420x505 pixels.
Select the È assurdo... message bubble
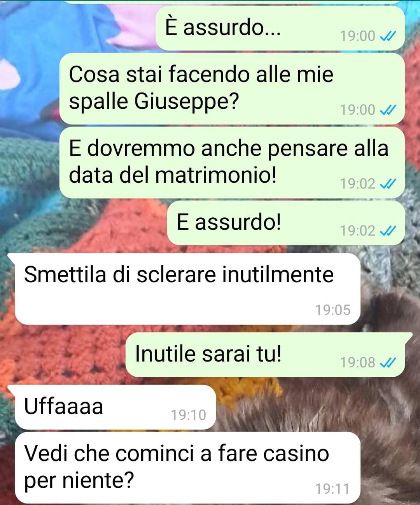(x=280, y=28)
